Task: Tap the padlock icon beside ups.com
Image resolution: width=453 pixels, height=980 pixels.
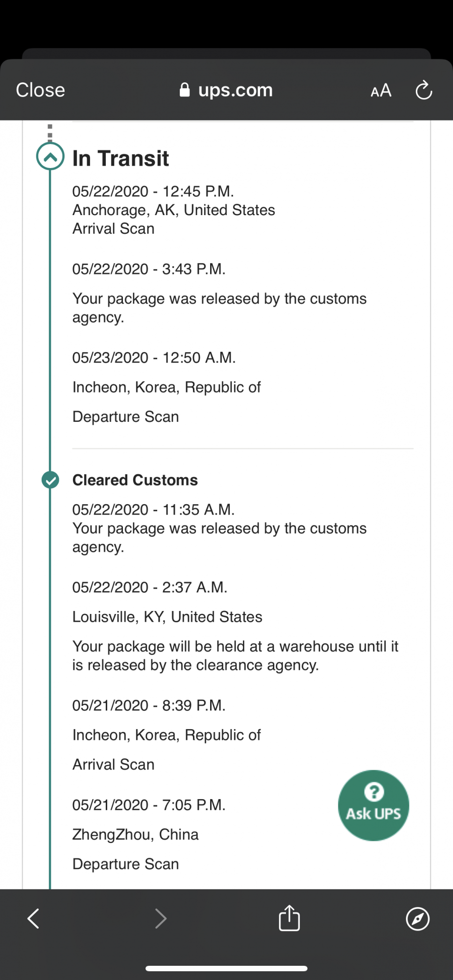Action: [x=185, y=90]
